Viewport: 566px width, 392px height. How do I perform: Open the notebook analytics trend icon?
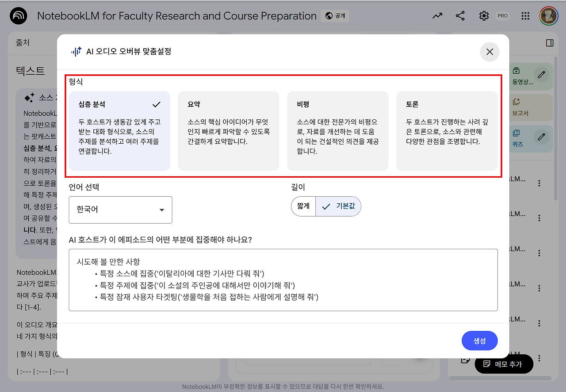(x=437, y=16)
